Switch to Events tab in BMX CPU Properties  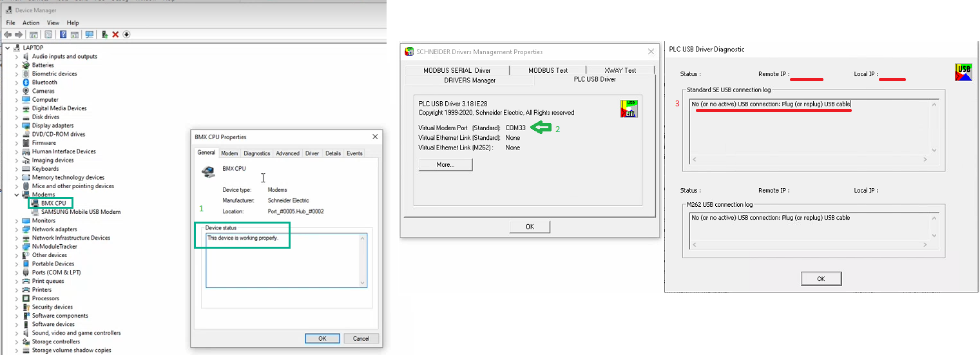coord(354,153)
